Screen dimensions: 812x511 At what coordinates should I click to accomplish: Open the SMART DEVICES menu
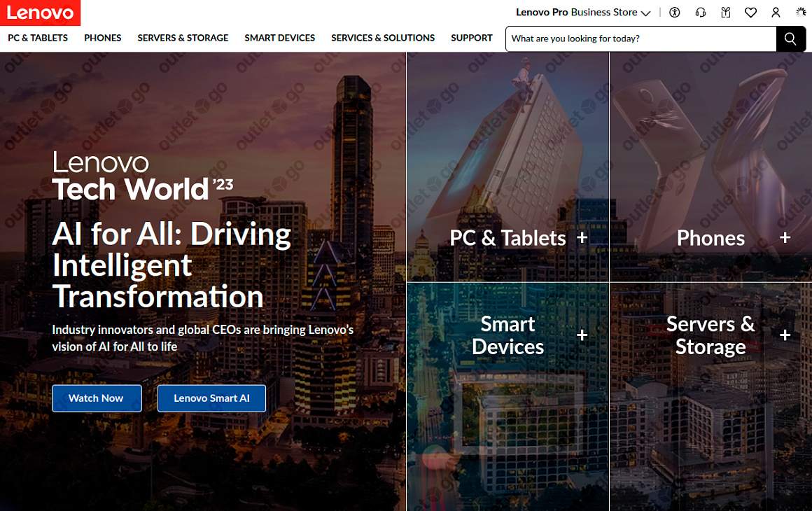279,38
